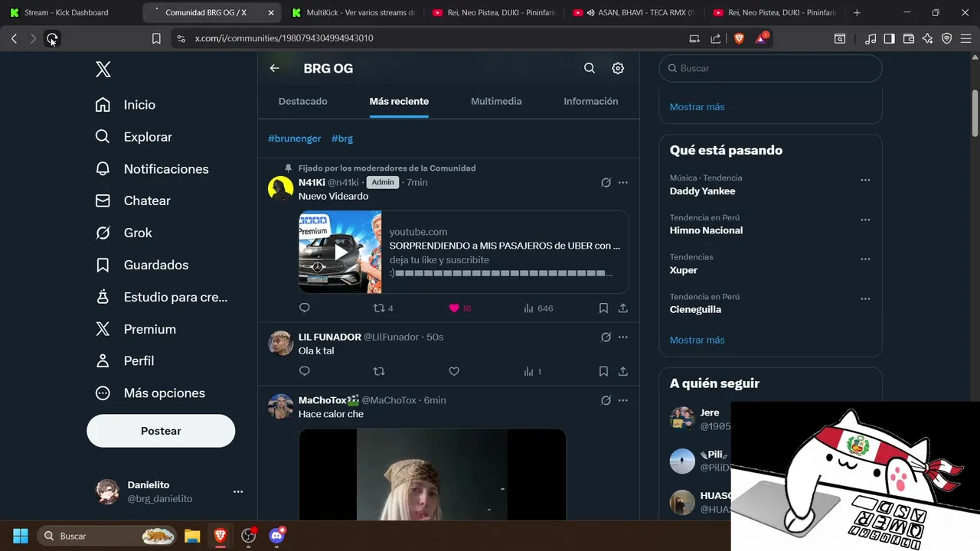
Task: Open more options on LIL FUNADOR's post
Action: [x=623, y=337]
